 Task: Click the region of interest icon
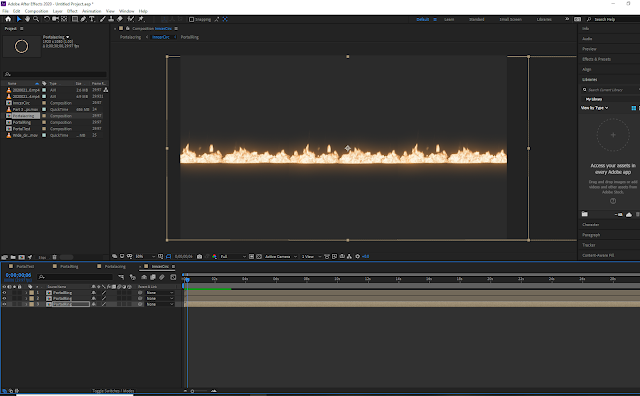(x=251, y=256)
